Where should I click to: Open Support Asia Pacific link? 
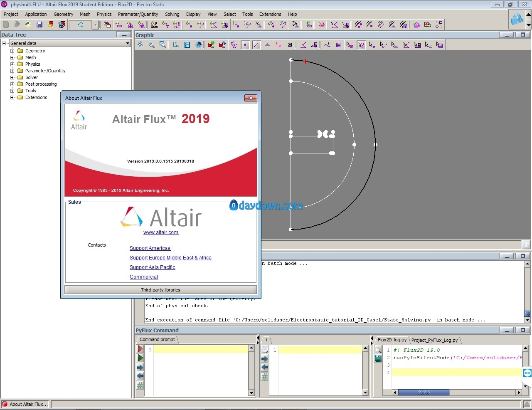(153, 267)
